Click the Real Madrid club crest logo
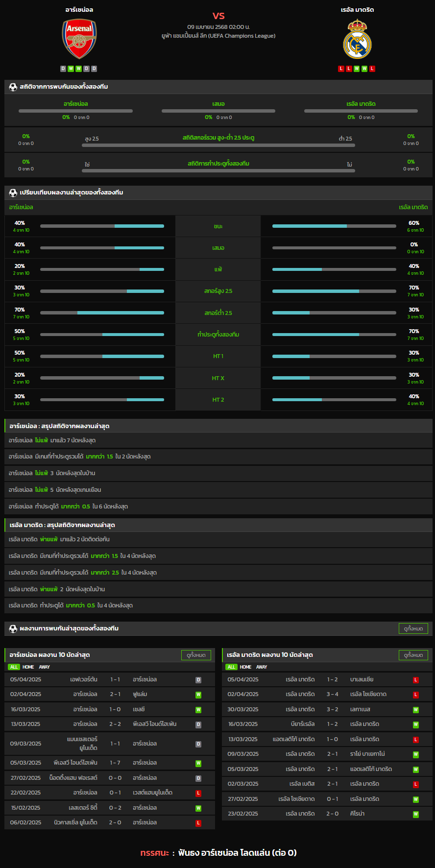The height and width of the screenshot is (868, 435). (358, 39)
